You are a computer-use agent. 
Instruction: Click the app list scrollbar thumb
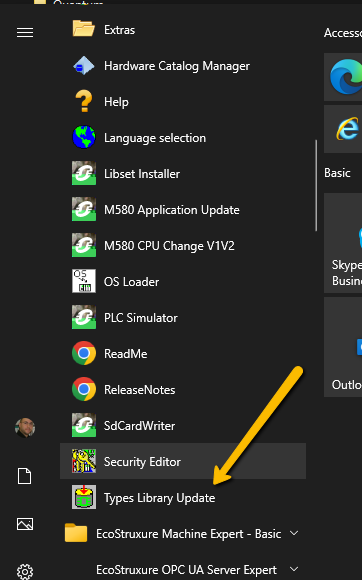coord(316,185)
